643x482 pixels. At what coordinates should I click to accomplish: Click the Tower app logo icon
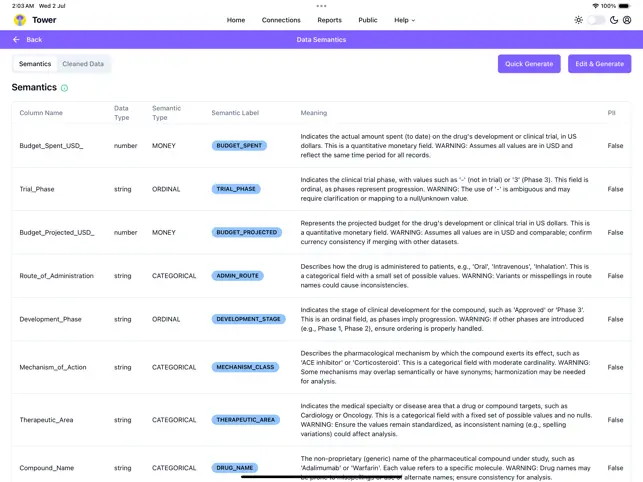click(20, 20)
